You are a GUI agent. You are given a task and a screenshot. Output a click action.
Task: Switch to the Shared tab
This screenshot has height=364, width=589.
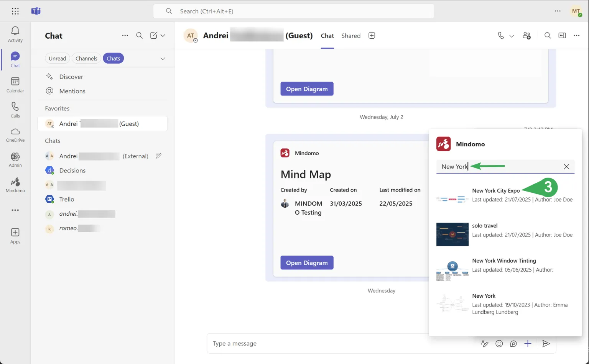point(350,36)
